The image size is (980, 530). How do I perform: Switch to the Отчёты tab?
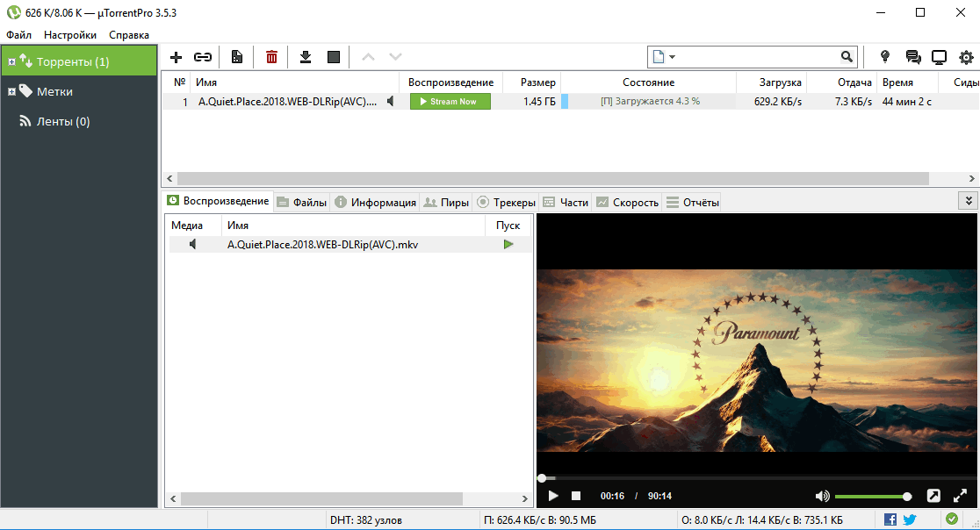693,203
